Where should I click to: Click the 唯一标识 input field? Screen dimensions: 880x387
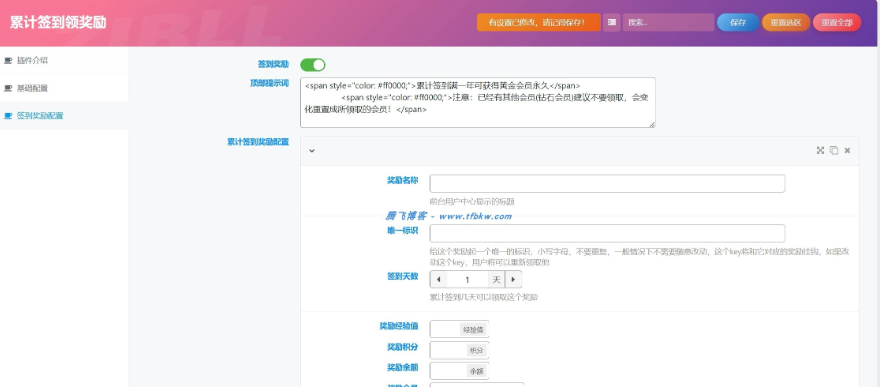click(x=607, y=233)
